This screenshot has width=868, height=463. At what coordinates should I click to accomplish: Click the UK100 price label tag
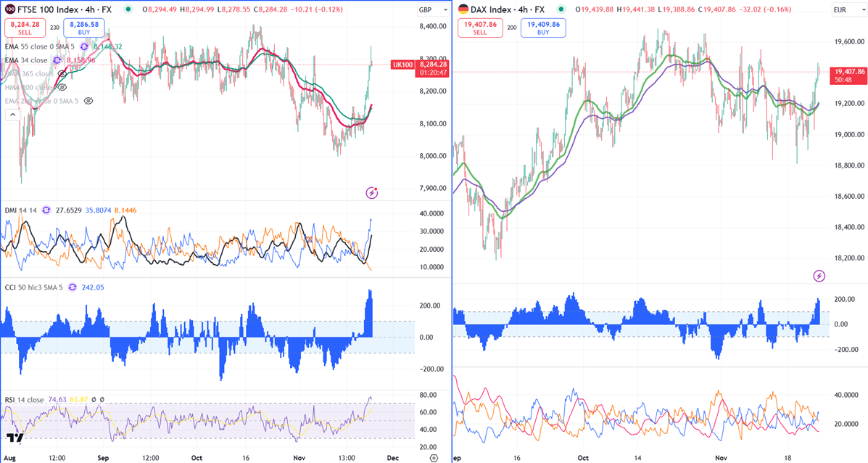coord(402,65)
